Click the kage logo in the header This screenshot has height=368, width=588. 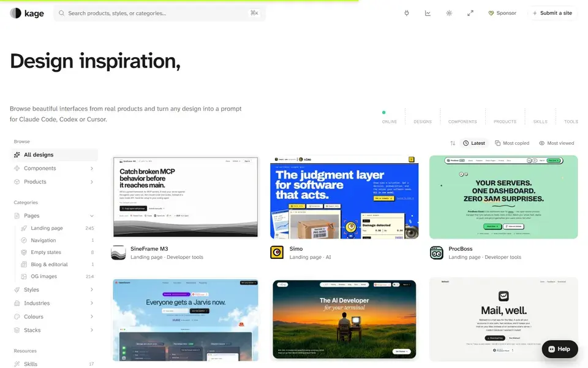(27, 13)
